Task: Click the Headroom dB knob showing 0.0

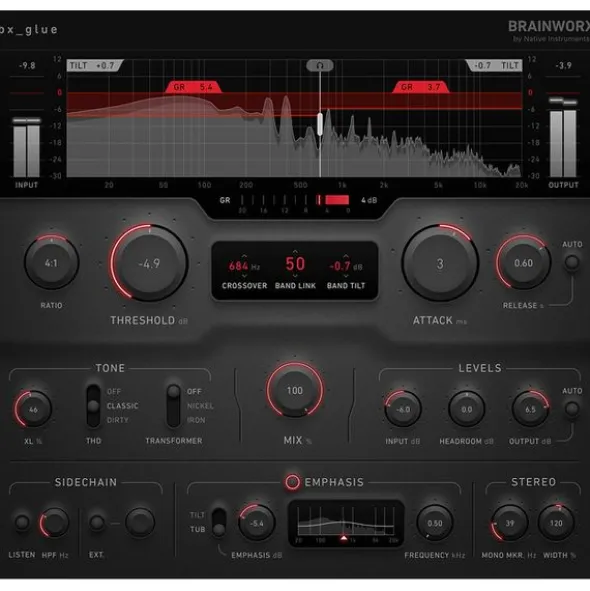Action: click(466, 409)
